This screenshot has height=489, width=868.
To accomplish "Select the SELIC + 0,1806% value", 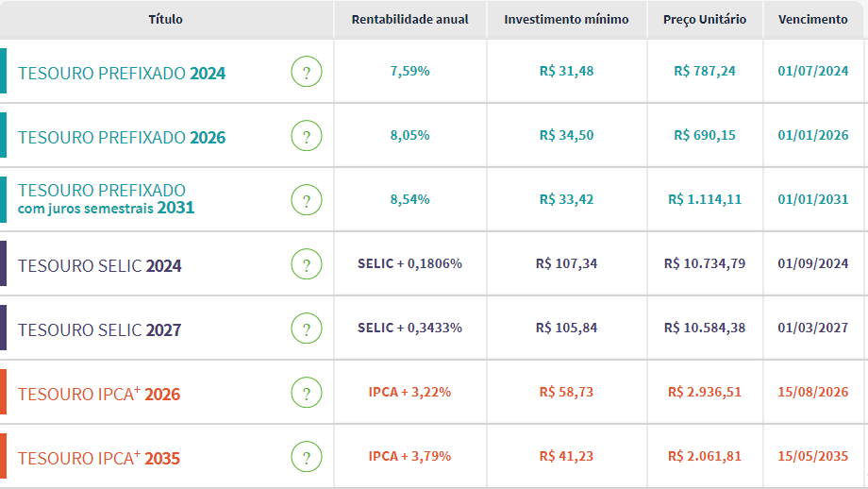I will point(410,263).
